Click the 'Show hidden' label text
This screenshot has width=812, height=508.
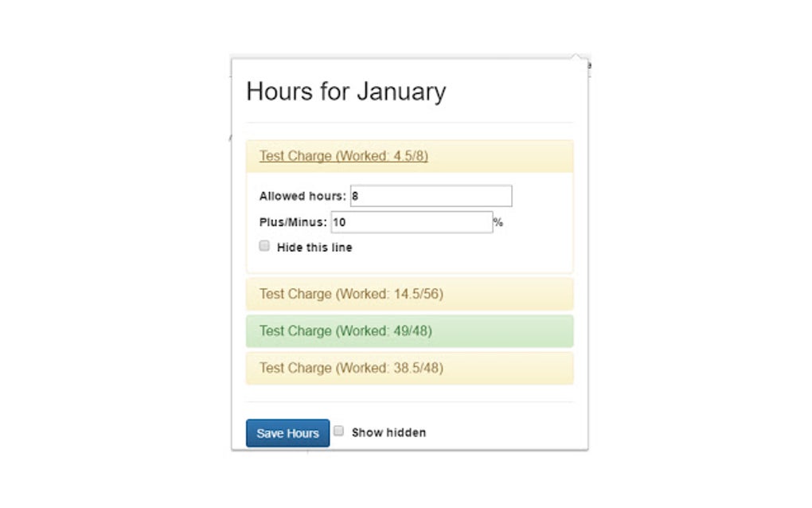(x=388, y=432)
